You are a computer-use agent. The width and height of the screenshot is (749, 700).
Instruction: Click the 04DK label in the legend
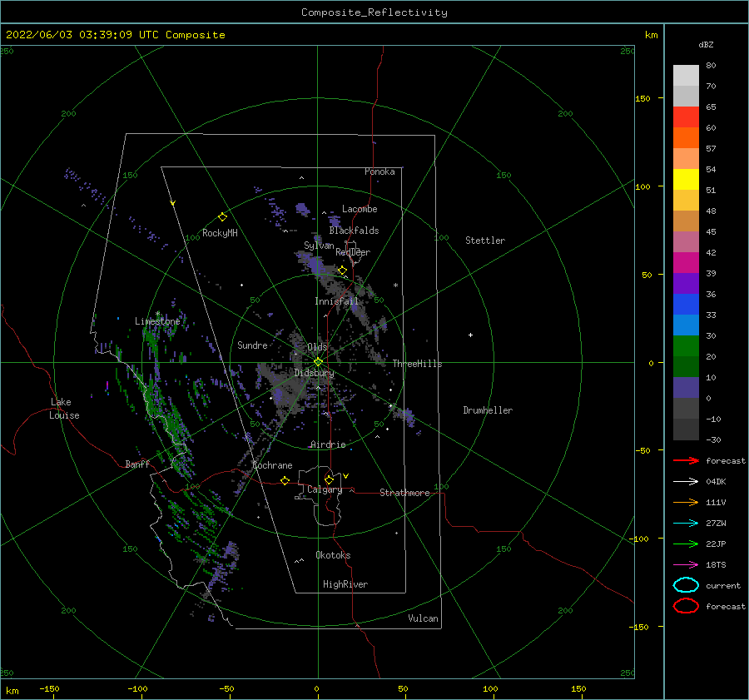pyautogui.click(x=716, y=482)
